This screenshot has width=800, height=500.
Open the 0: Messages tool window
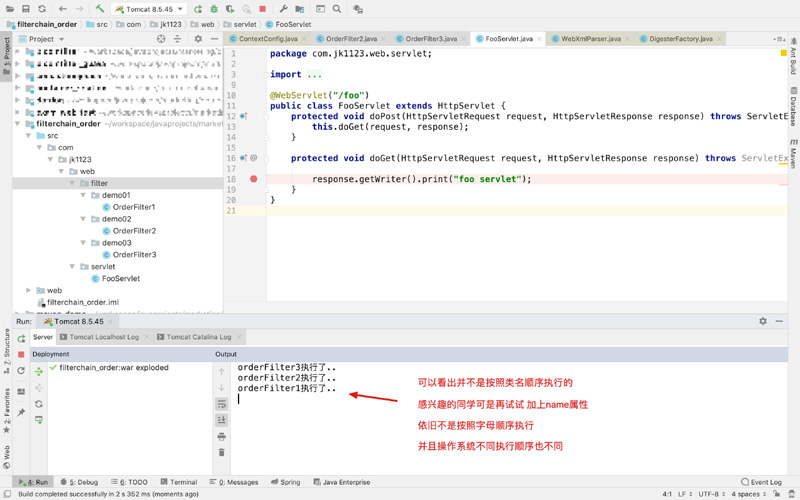[x=234, y=482]
